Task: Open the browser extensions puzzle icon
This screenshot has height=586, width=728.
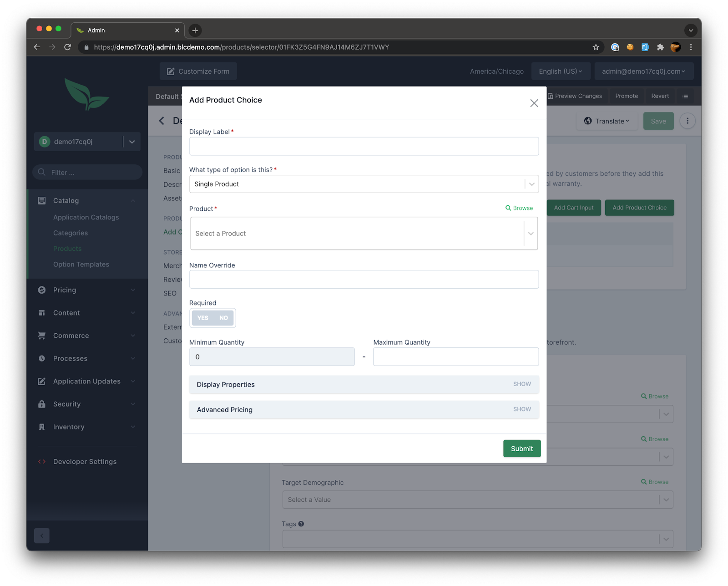Action: pyautogui.click(x=660, y=47)
